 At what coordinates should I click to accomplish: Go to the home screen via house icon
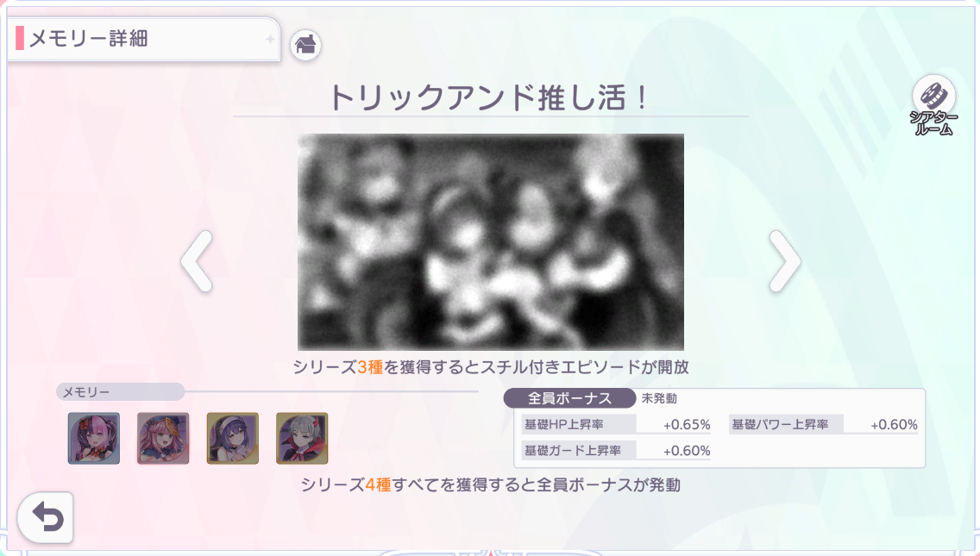pos(305,45)
